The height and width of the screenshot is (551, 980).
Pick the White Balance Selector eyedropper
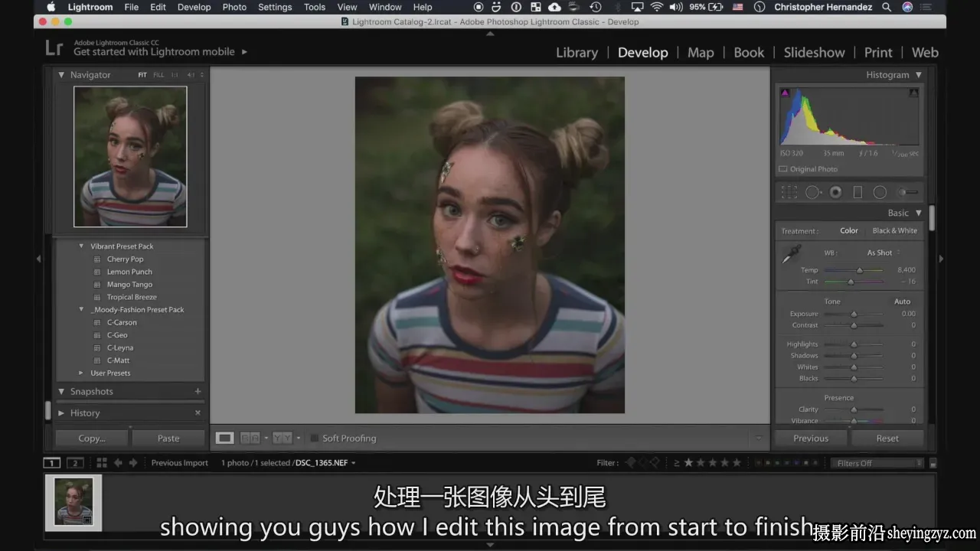(x=792, y=254)
